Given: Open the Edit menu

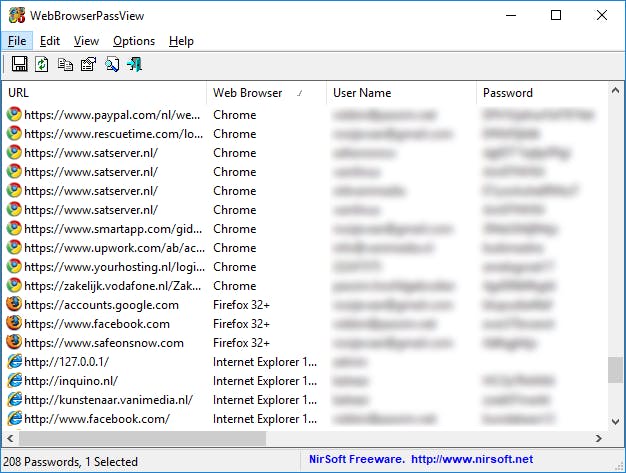Looking at the screenshot, I should 50,41.
